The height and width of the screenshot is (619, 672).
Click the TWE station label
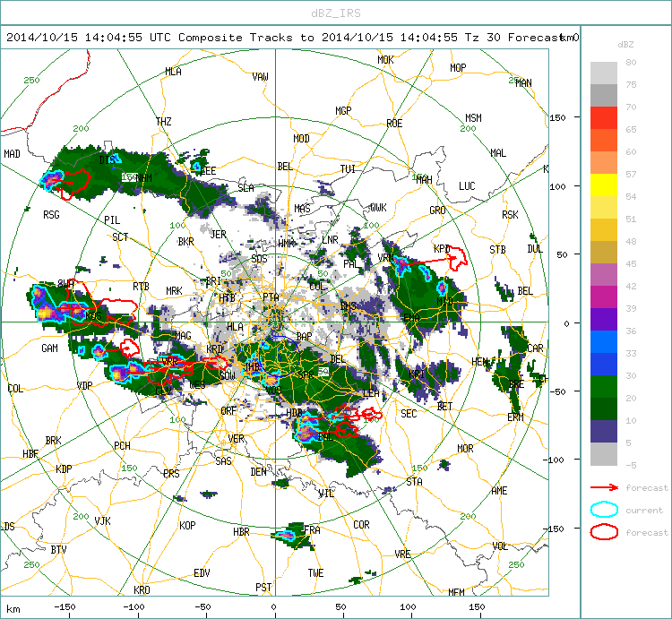click(316, 573)
